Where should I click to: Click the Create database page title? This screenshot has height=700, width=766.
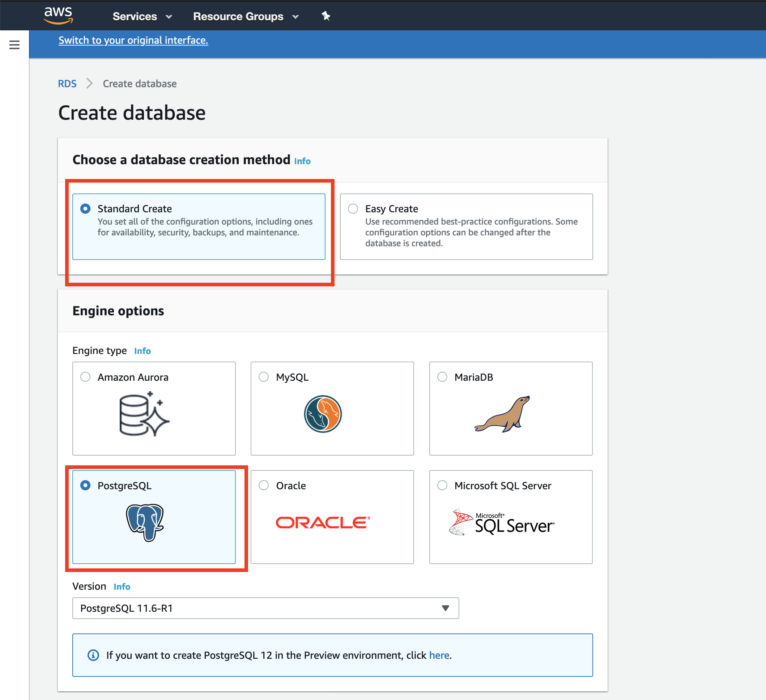coord(132,113)
